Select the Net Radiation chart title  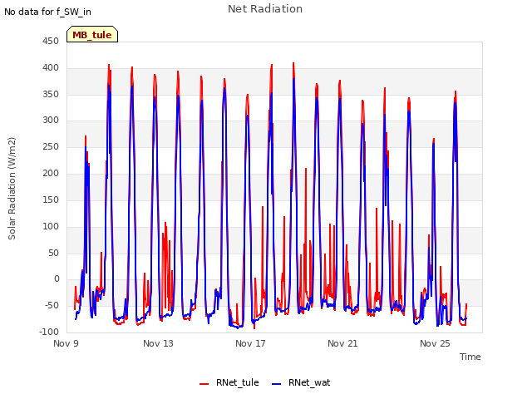point(265,9)
